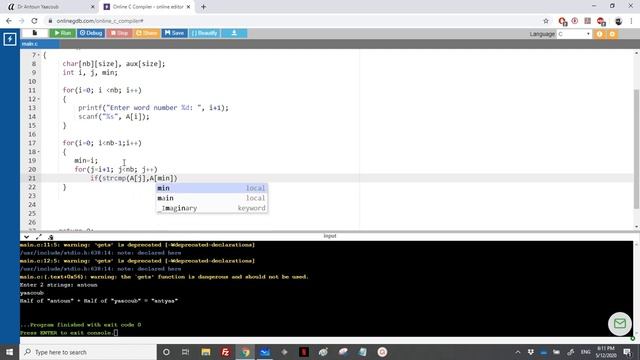The width and height of the screenshot is (640, 360).
Task: Open Cortana circle icon on taskbar
Action: (x=166, y=352)
